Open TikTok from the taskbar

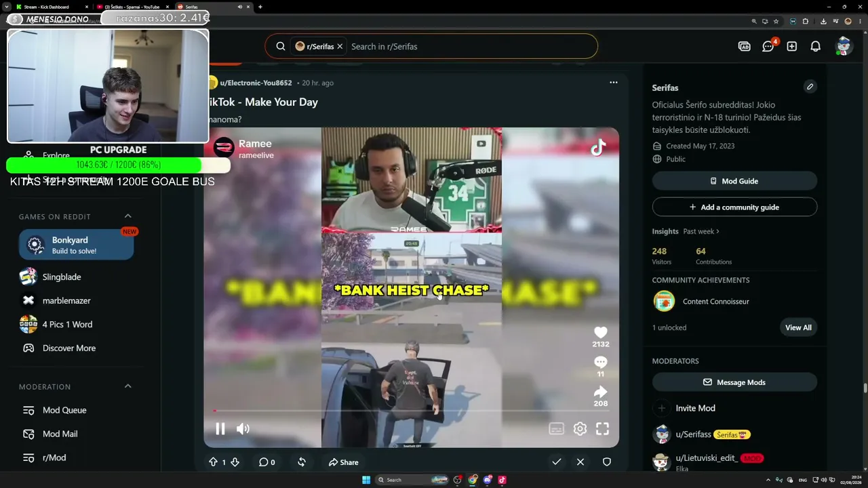coord(502,480)
